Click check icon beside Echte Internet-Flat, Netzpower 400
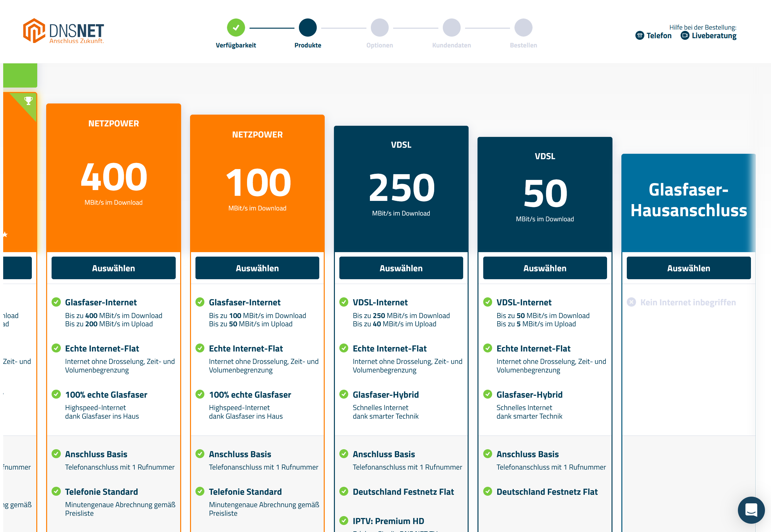The image size is (771, 532). [x=56, y=348]
